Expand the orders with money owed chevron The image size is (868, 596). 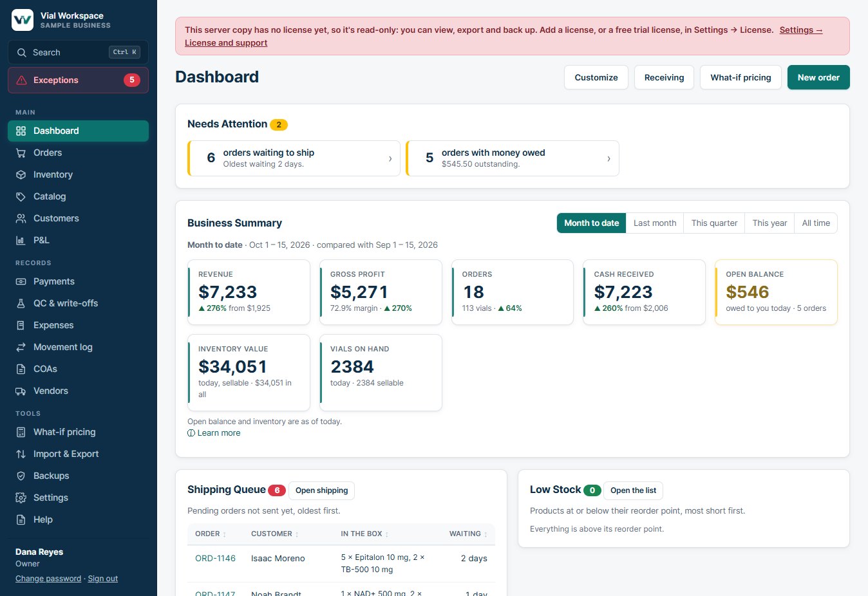click(x=609, y=158)
